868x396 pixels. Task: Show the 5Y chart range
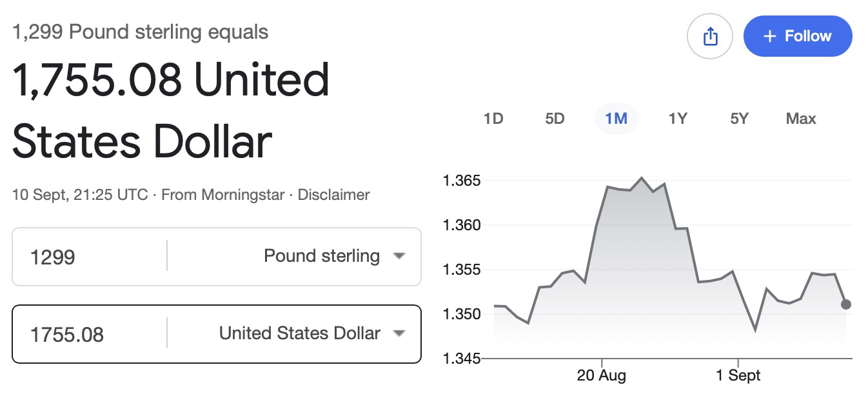pos(739,119)
